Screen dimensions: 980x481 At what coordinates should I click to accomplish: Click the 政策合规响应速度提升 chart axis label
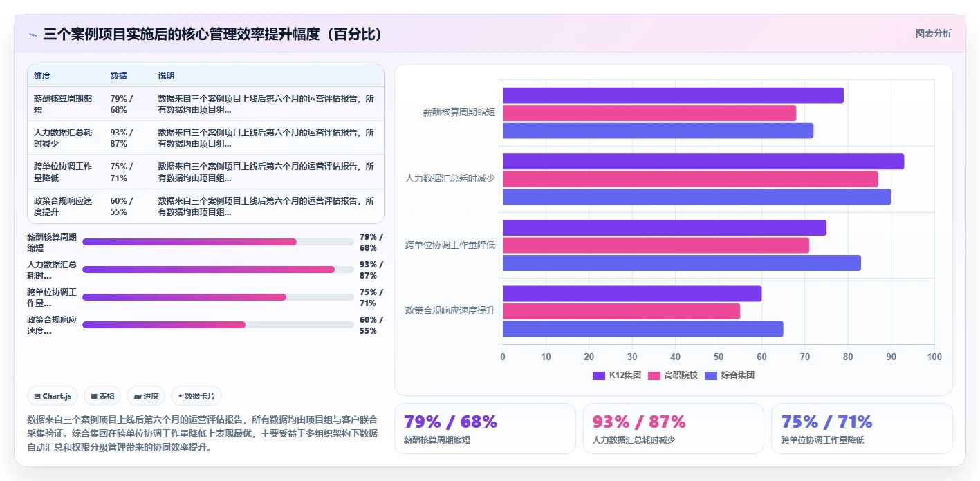(450, 310)
